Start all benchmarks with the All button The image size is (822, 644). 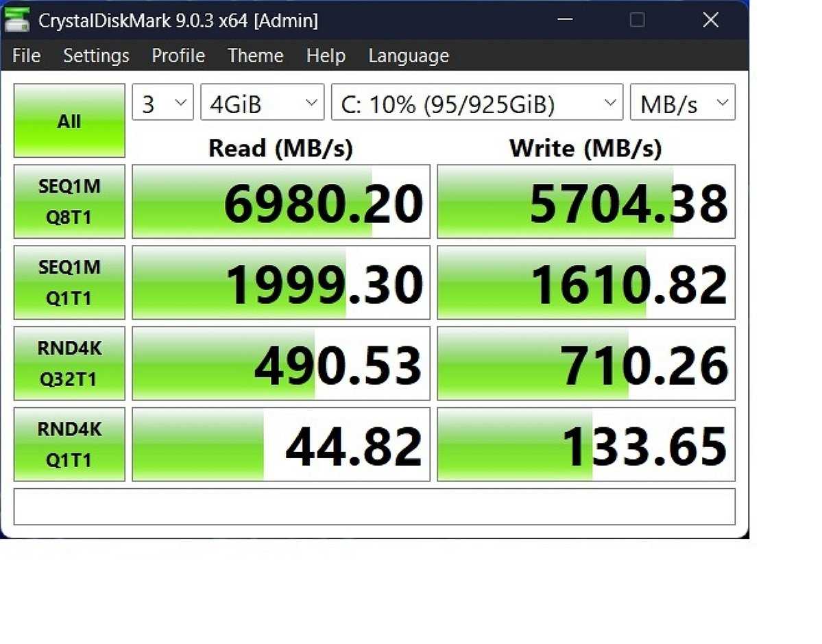point(69,121)
